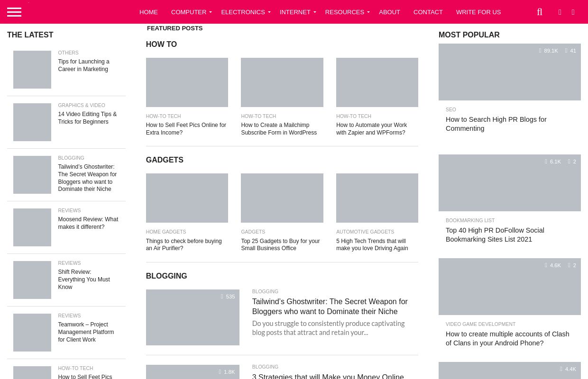Screen dimensions: 588x379
Task: Click the icon immediately right of search
Action: click(x=560, y=12)
